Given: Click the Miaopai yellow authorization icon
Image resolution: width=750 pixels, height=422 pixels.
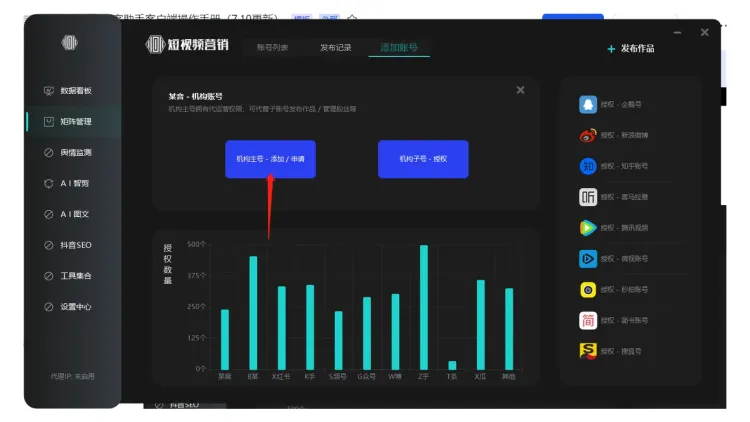Looking at the screenshot, I should pos(588,289).
